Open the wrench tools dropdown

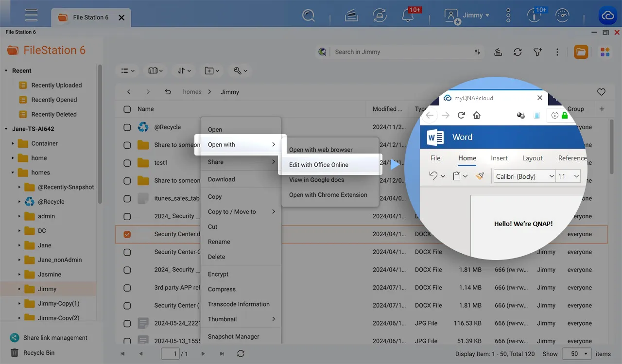click(x=240, y=70)
